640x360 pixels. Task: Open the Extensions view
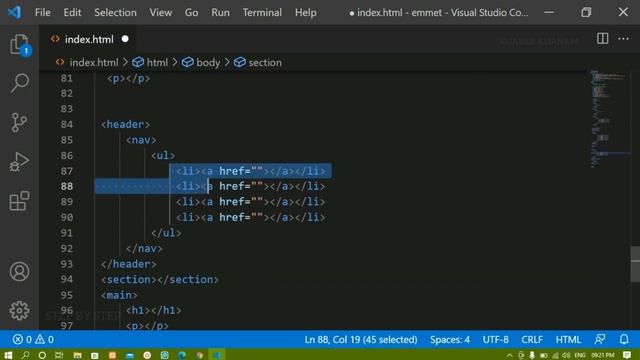point(19,200)
